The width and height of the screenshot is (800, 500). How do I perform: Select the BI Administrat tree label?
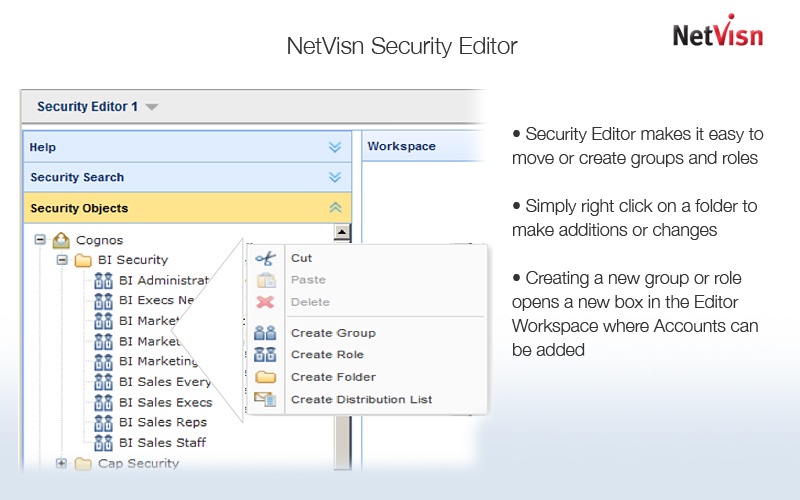point(164,280)
